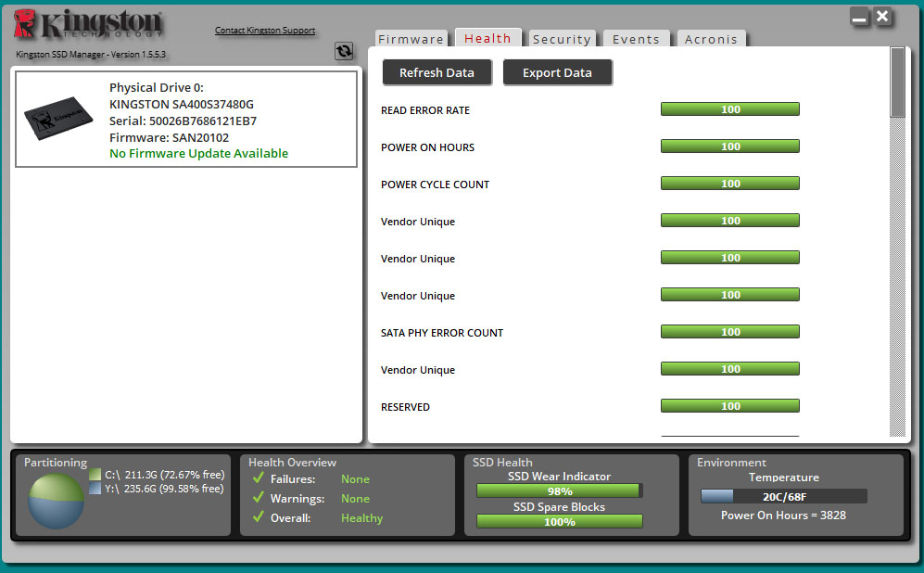
Task: Select the Physical Drive 0 entry
Action: pos(186,119)
